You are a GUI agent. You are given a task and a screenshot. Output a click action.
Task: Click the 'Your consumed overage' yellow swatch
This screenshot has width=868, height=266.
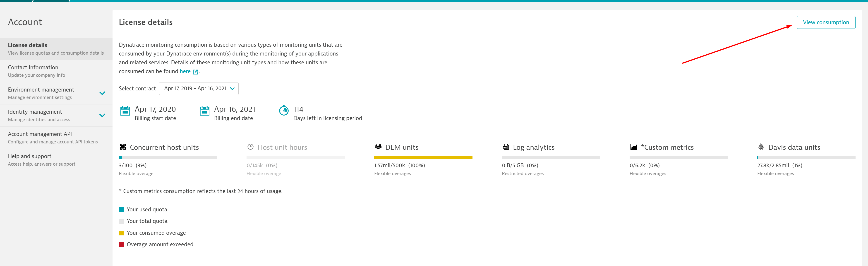point(121,233)
